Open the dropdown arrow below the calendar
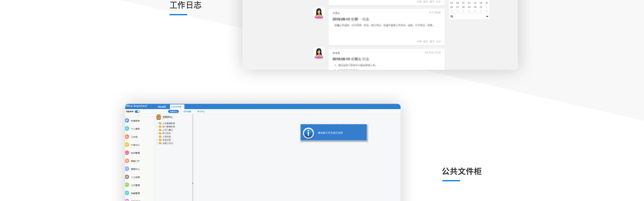 (487, 16)
